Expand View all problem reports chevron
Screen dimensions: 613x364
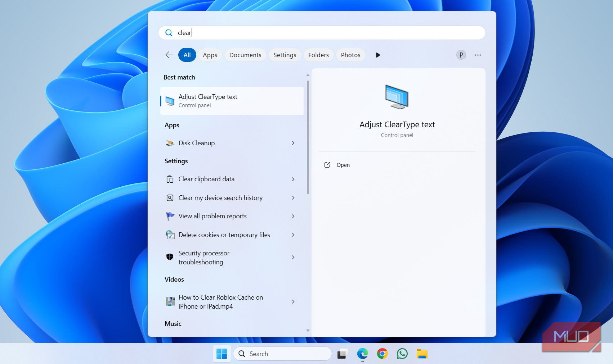point(293,216)
